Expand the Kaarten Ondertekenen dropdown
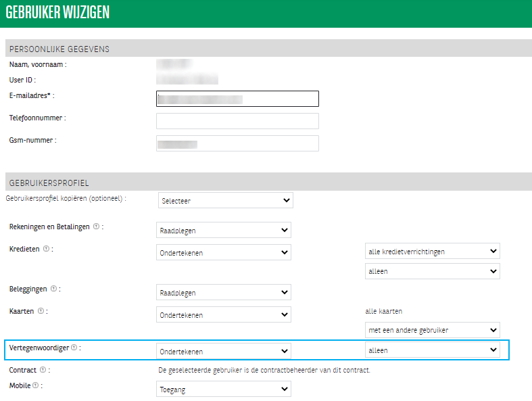Viewport: 532px width, 401px height. tap(223, 314)
